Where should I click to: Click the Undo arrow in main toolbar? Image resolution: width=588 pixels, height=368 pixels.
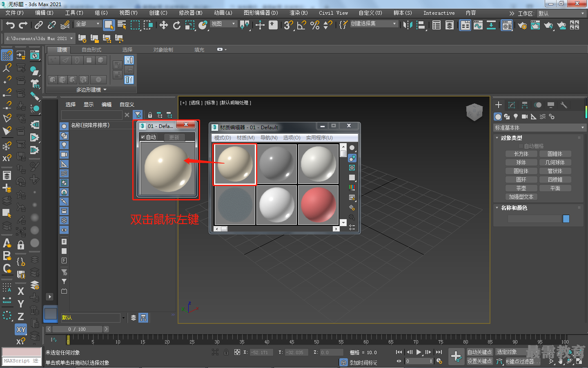10,25
